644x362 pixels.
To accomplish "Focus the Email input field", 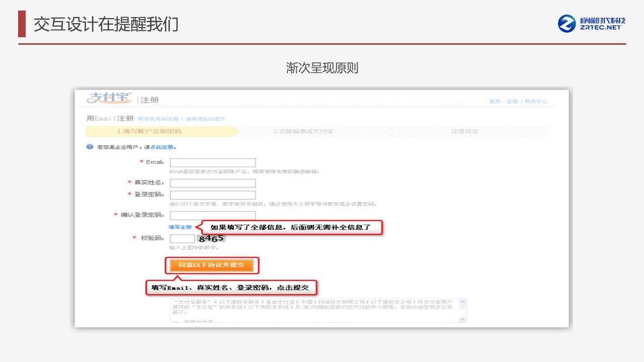I will (x=213, y=163).
